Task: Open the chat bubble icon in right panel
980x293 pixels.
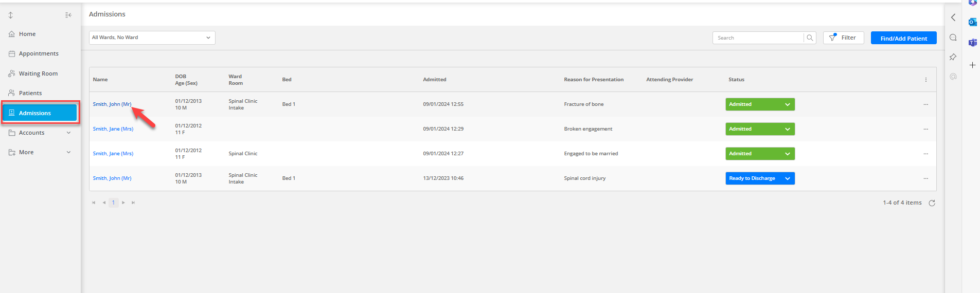Action: [953, 38]
